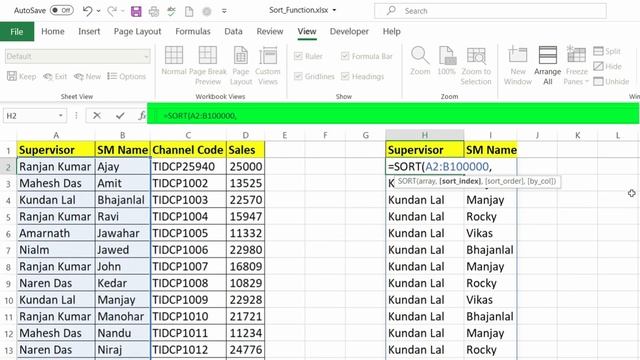Select the Data tab
The image size is (640, 360).
(233, 31)
